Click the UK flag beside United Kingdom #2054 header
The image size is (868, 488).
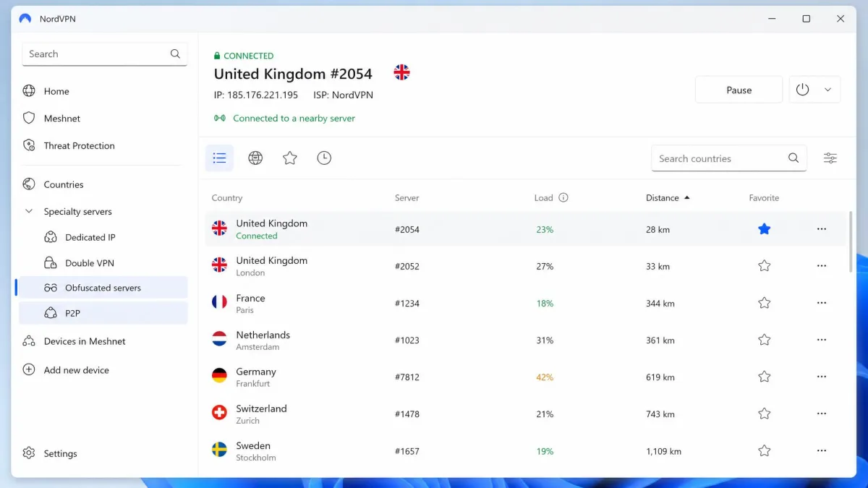[401, 72]
